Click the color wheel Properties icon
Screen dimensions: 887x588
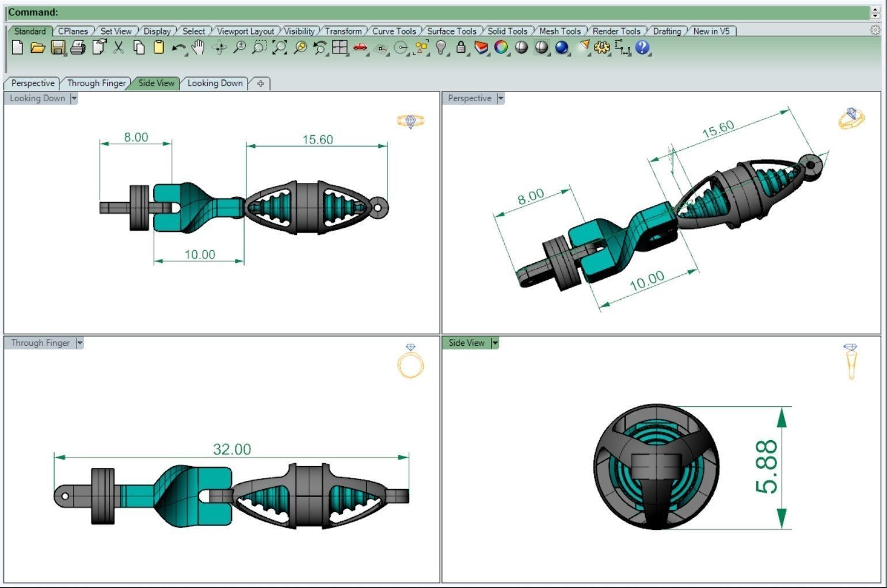click(x=501, y=48)
